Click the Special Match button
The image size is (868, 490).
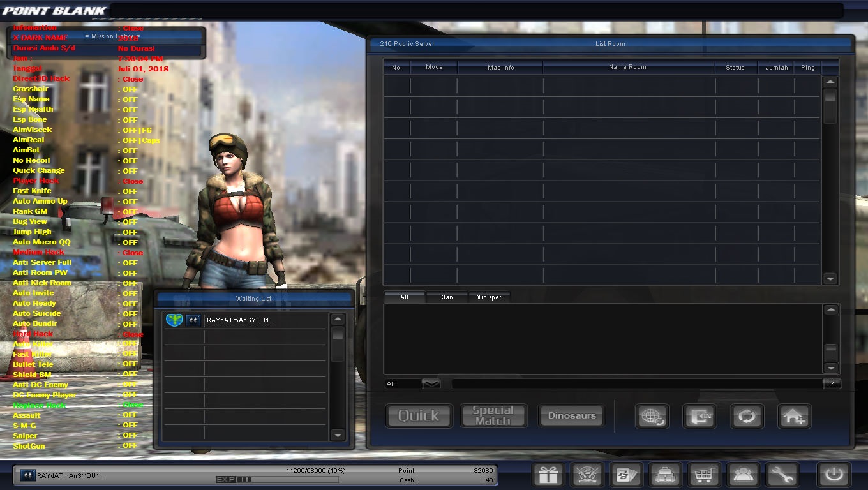493,416
